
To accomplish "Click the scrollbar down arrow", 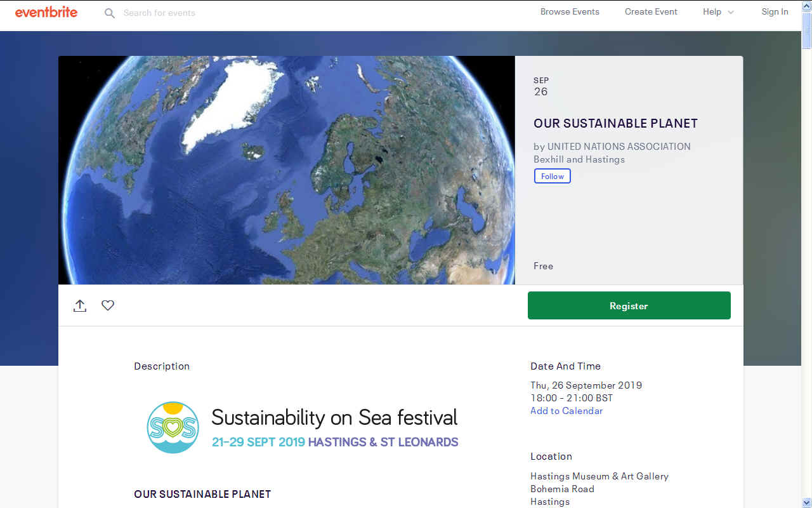I will coord(806,502).
